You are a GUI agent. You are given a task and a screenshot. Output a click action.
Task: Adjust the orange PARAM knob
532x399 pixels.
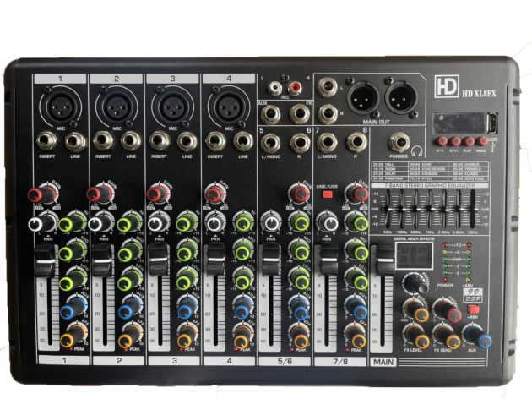(416, 309)
